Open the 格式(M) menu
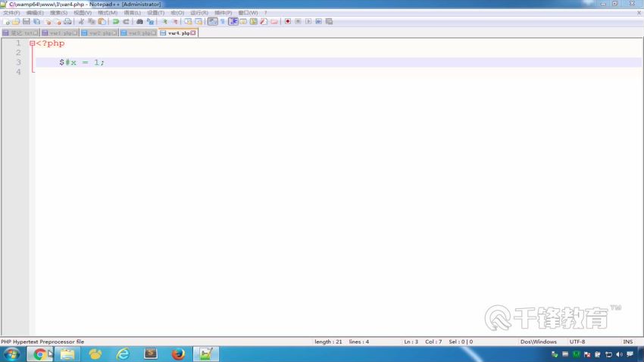This screenshot has height=362, width=644. (x=108, y=13)
